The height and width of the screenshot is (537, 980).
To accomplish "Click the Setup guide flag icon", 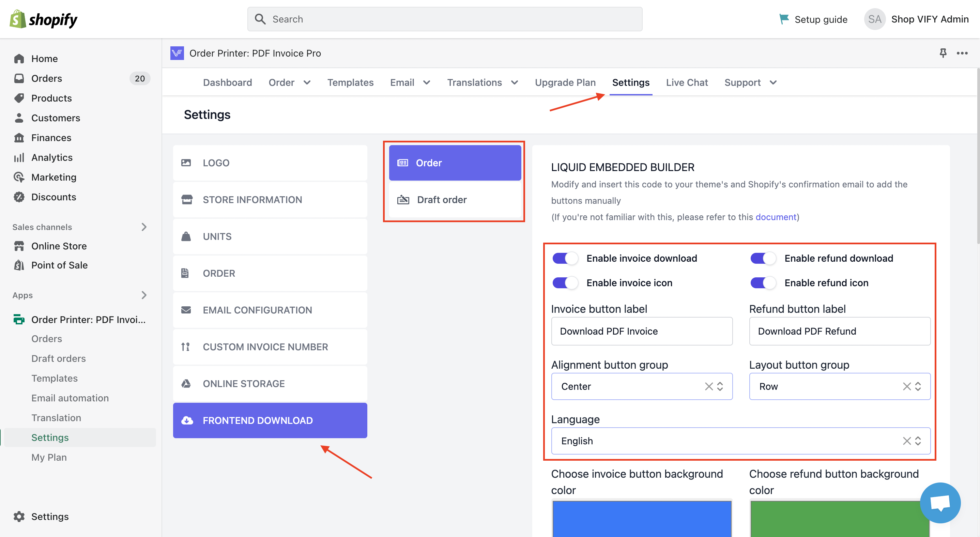I will pyautogui.click(x=784, y=19).
